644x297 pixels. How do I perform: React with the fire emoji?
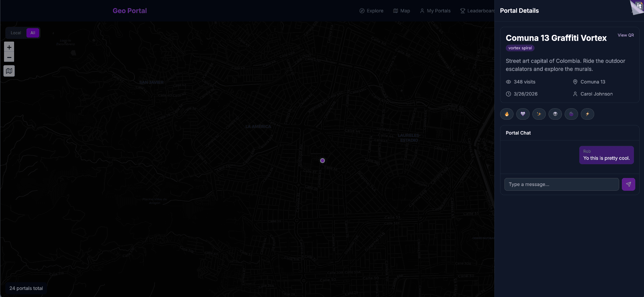coord(506,114)
